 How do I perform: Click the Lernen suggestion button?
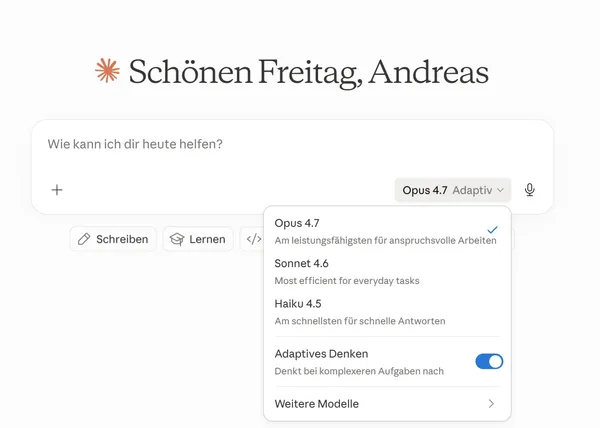click(x=197, y=239)
